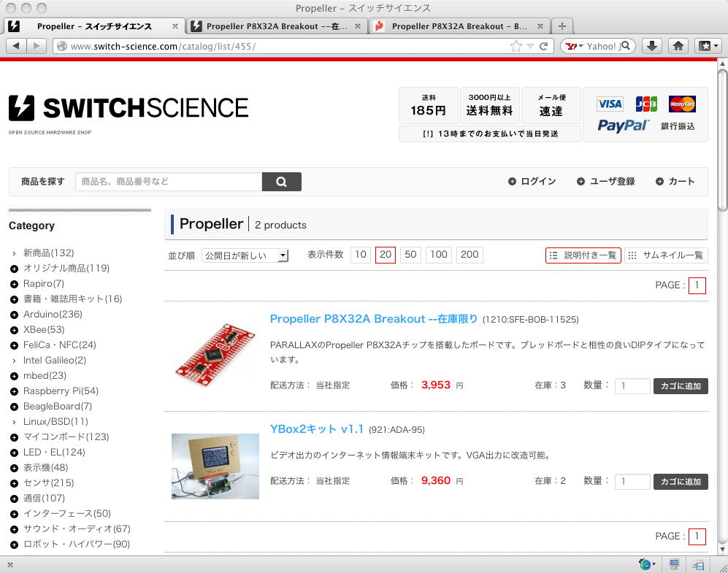728x573 pixels.
Task: Switch to Propeller P8X32A Breakout --在 tab
Action: coord(277,26)
